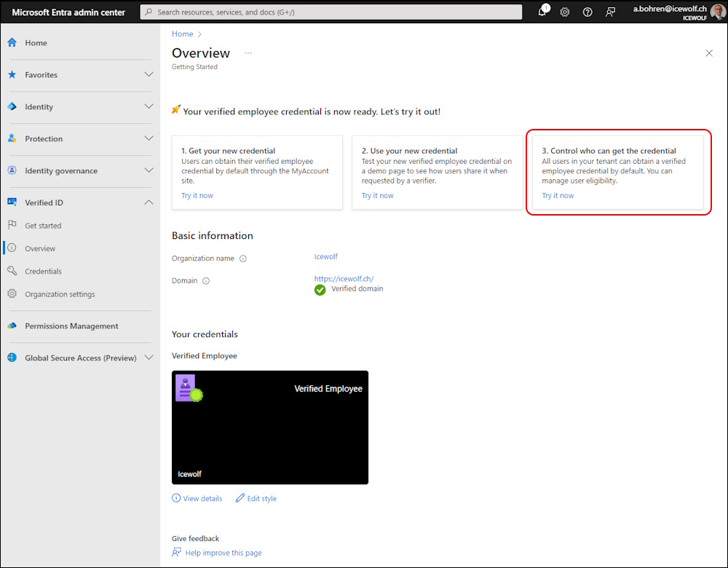Click the Permissions Management cloud icon
The image size is (728, 568).
pos(12,326)
